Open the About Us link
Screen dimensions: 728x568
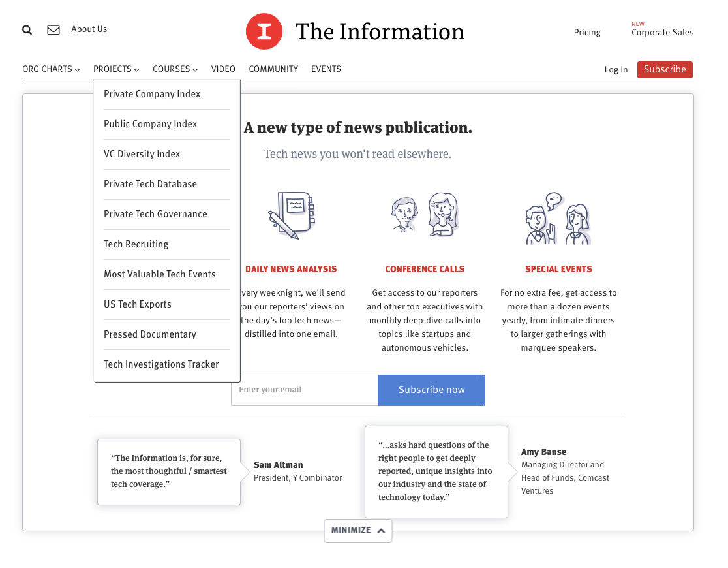(x=89, y=29)
